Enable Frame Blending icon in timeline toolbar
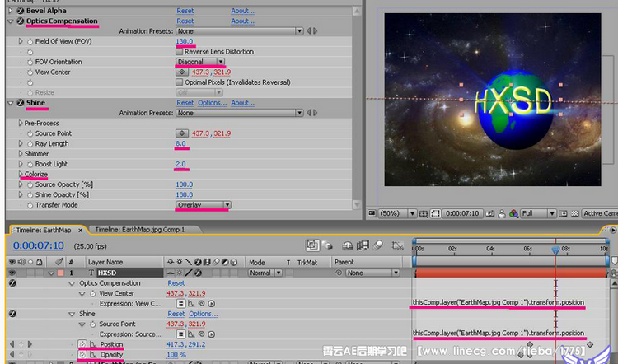Image resolution: width=618 pixels, height=364 pixels. (x=363, y=245)
